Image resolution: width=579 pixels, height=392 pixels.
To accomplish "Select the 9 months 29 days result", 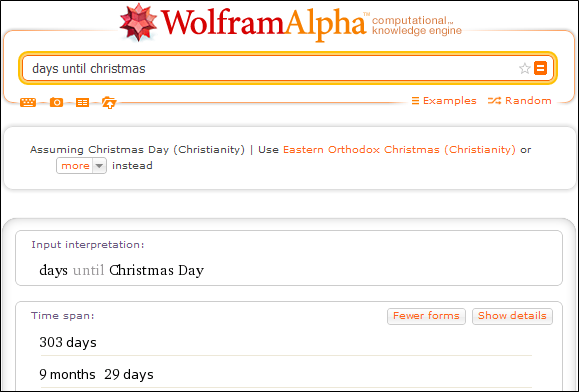I will (x=96, y=374).
